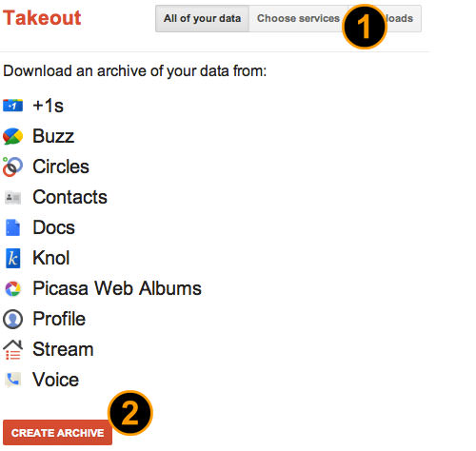The image size is (476, 451).
Task: Open the Downloads tab
Action: [399, 19]
